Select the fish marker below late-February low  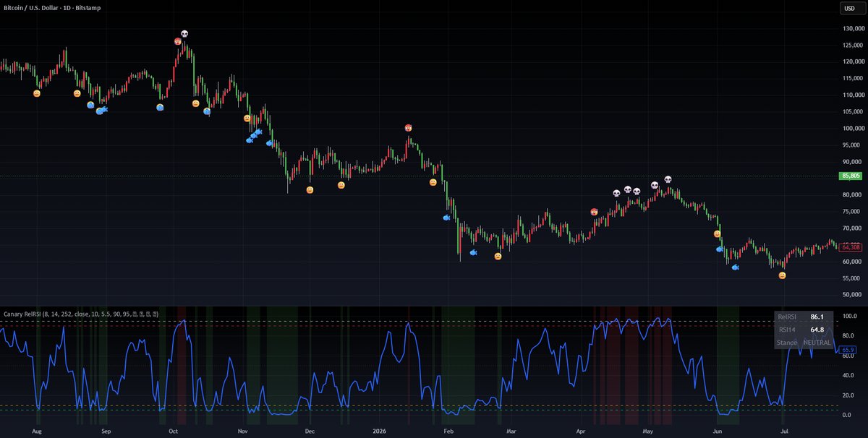[x=473, y=252]
